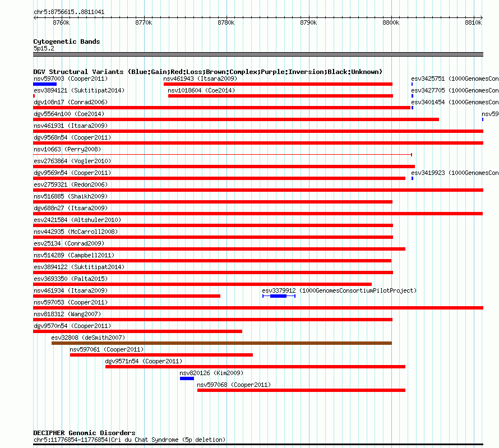The image size is (499, 448).
Task: Click nsv516885 (Shaikh2009) label
Action: point(71,196)
